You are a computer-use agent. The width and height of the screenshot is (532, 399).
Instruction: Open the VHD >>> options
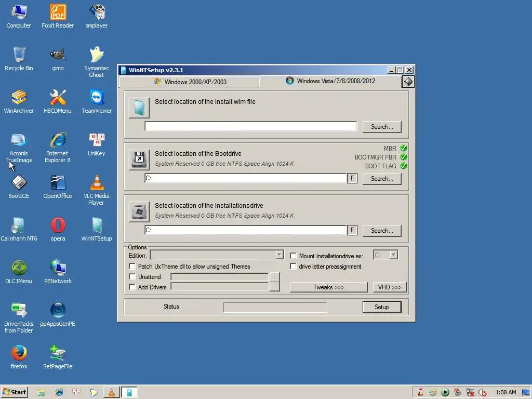(x=390, y=287)
